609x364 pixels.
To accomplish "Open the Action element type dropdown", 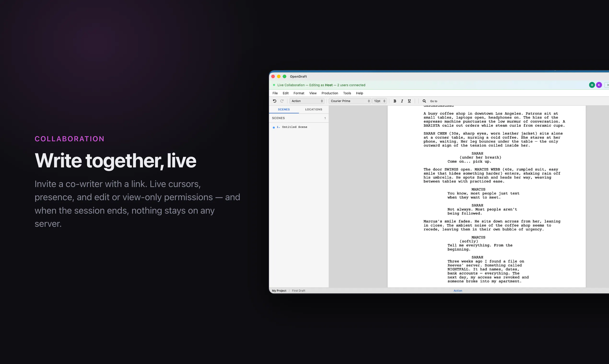I will pos(307,101).
